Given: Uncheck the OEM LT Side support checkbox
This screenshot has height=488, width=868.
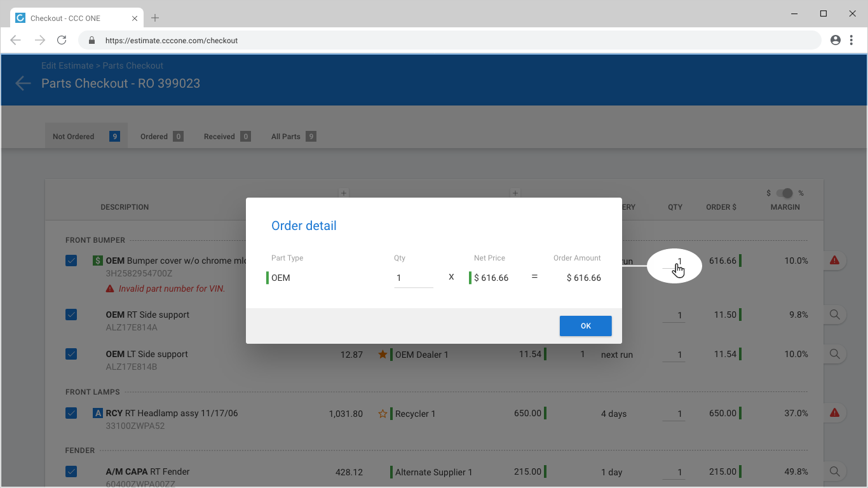Looking at the screenshot, I should [x=71, y=354].
